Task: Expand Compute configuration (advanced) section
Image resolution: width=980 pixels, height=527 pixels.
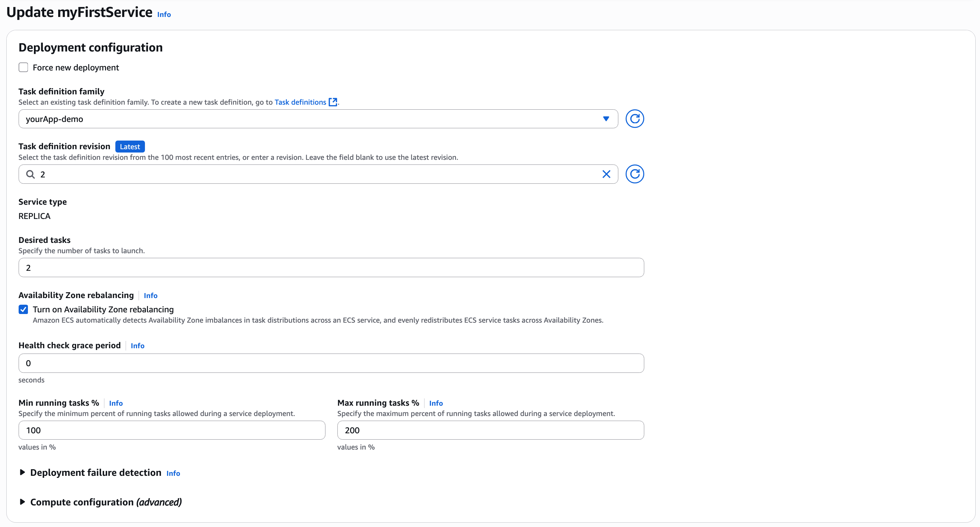Action: [x=23, y=502]
